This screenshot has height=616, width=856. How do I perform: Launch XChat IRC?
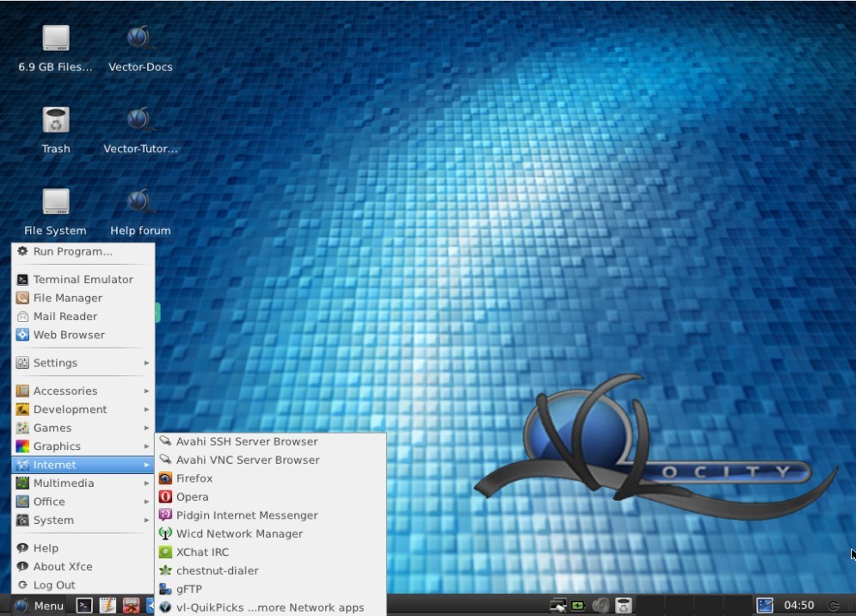pos(271,552)
